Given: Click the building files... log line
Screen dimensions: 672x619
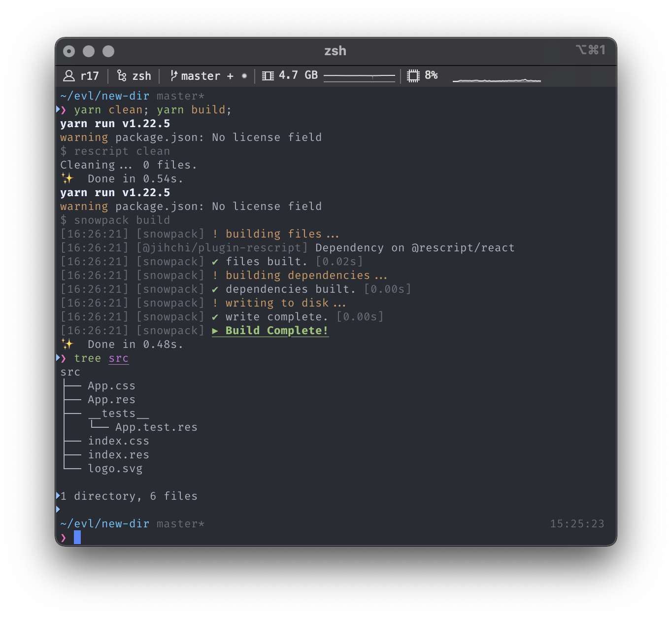Looking at the screenshot, I should pyautogui.click(x=200, y=234).
